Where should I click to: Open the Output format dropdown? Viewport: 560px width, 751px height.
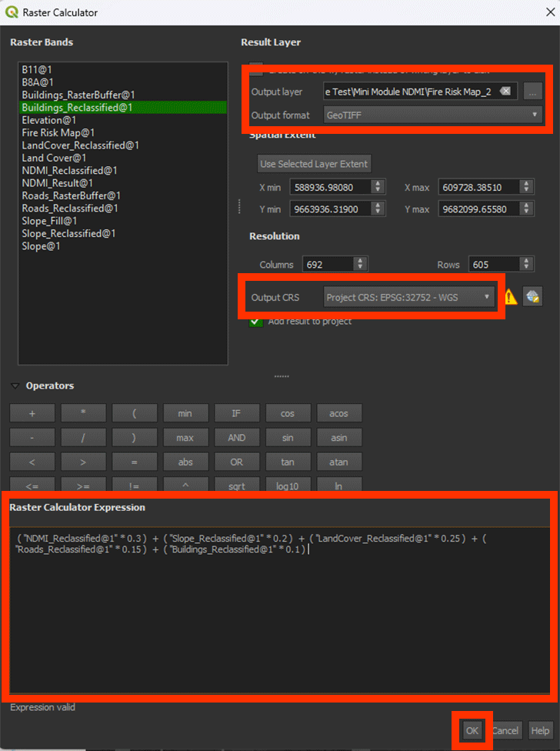432,115
